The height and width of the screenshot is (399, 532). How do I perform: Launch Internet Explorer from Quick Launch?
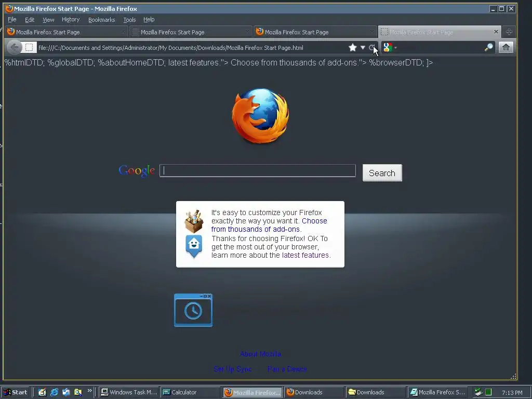54,392
